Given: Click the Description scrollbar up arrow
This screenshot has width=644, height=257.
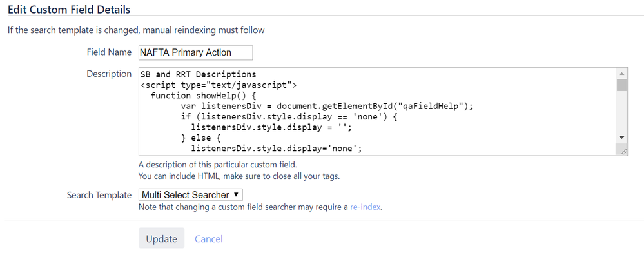Looking at the screenshot, I should [x=621, y=74].
